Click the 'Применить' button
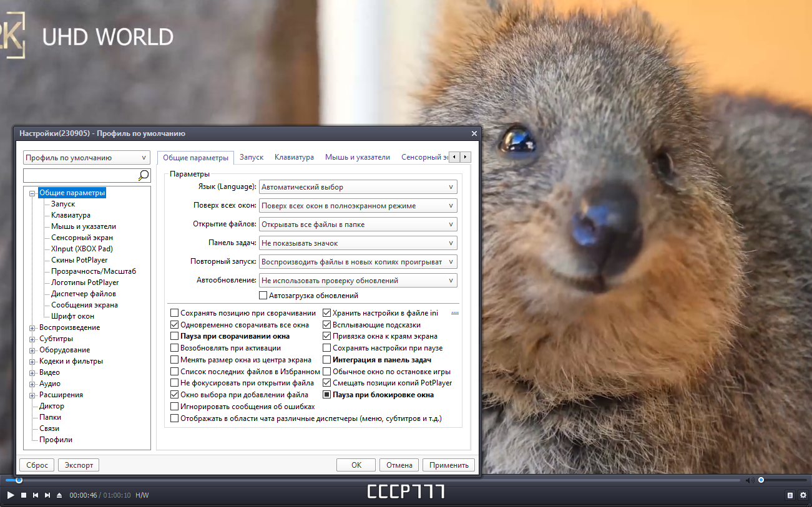812x507 pixels. click(449, 465)
